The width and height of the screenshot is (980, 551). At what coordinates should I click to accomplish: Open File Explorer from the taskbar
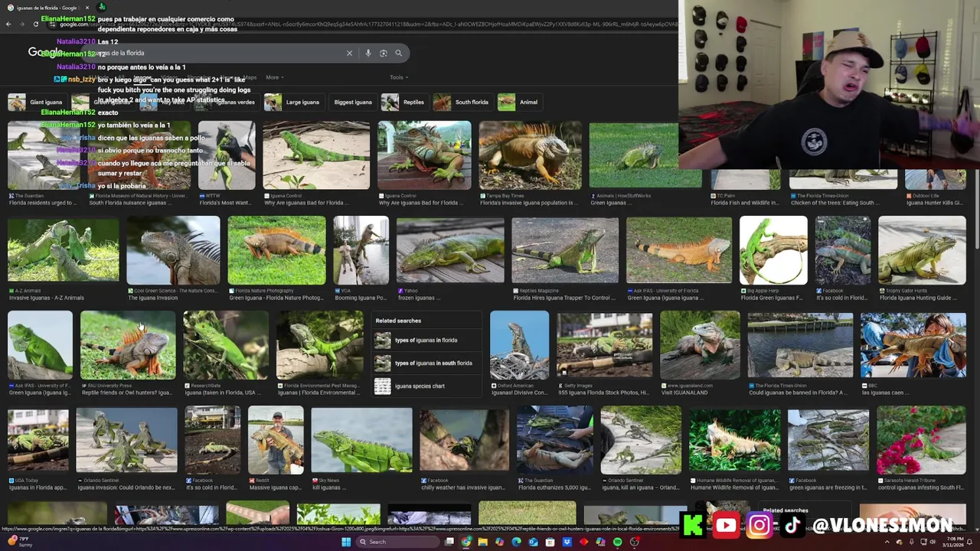pos(482,542)
